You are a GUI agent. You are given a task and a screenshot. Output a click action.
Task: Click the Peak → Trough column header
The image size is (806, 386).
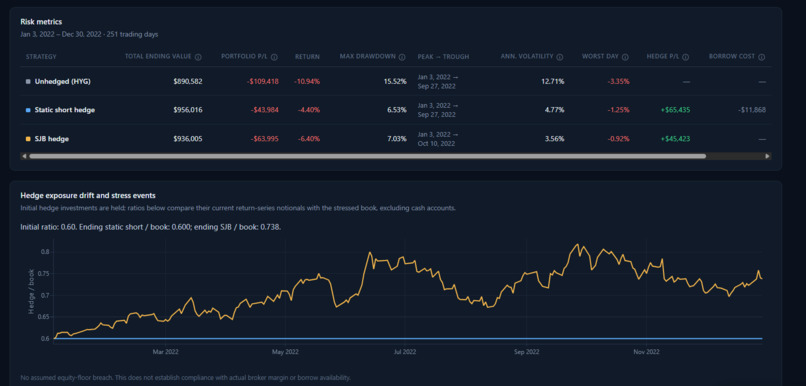pos(443,57)
